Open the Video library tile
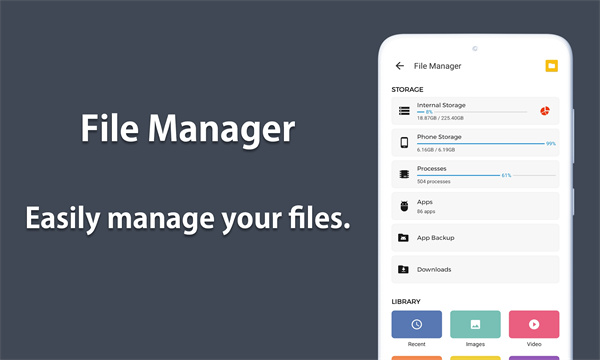 click(534, 324)
